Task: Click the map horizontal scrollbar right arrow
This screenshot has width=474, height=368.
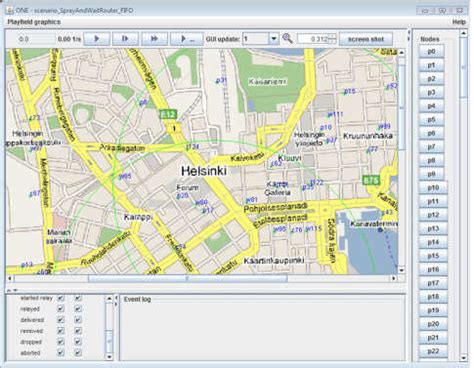Action: [394, 278]
